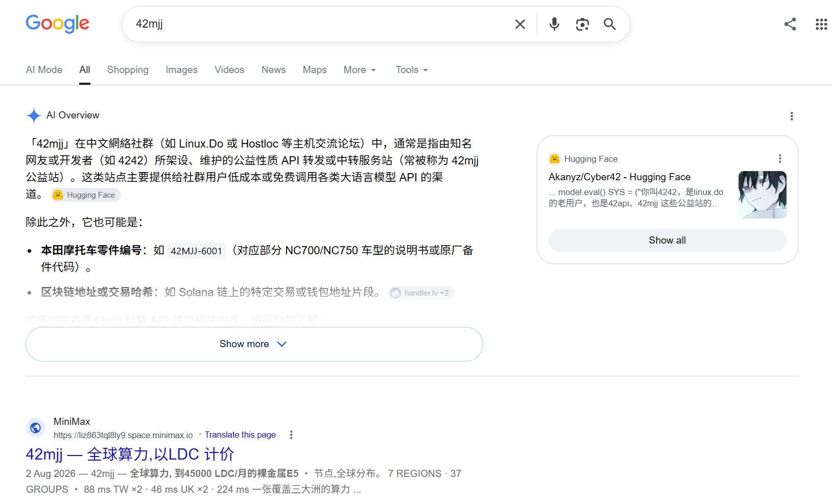This screenshot has width=832, height=504.
Task: Open Hugging Face source chip
Action: pos(86,195)
